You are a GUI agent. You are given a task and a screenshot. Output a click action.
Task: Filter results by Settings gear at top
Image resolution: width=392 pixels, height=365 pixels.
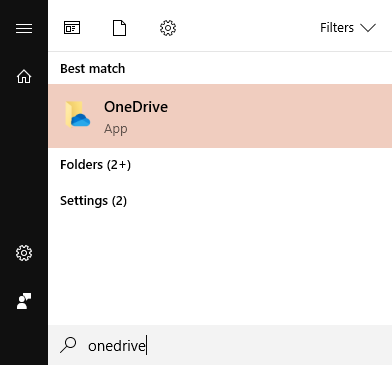point(168,28)
